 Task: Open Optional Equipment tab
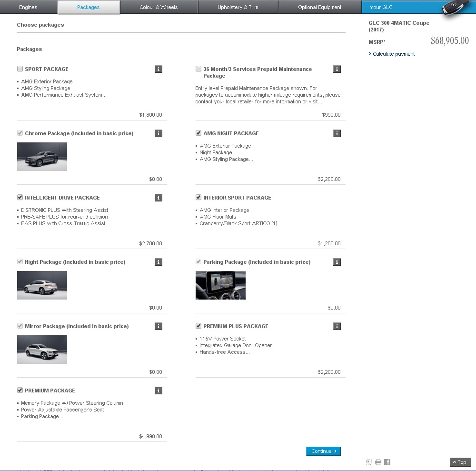coord(320,7)
